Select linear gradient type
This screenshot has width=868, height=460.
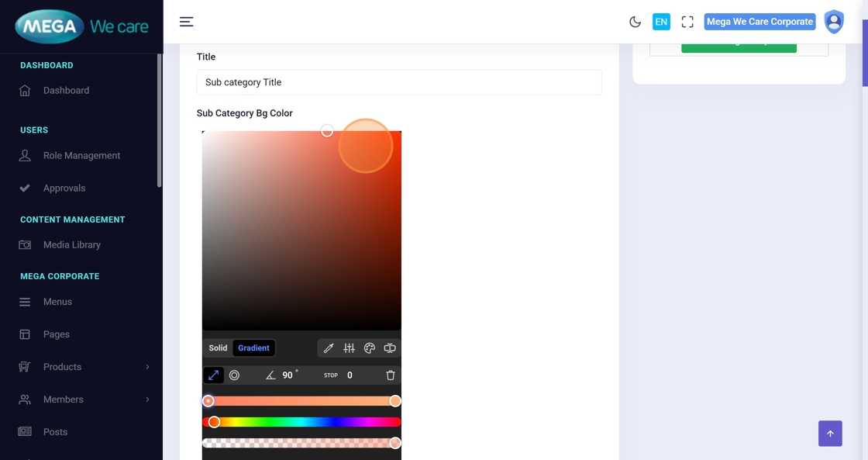213,375
